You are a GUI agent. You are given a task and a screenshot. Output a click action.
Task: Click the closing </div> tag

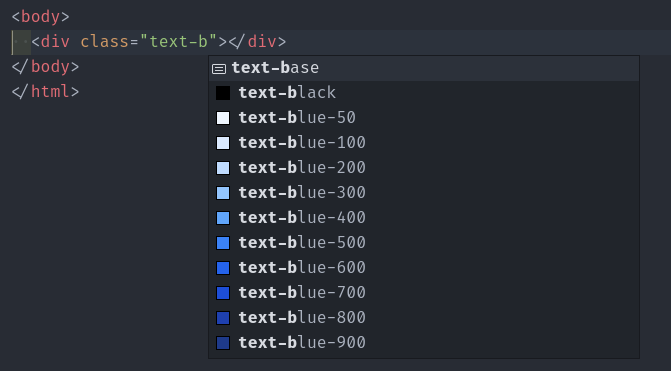pos(257,42)
